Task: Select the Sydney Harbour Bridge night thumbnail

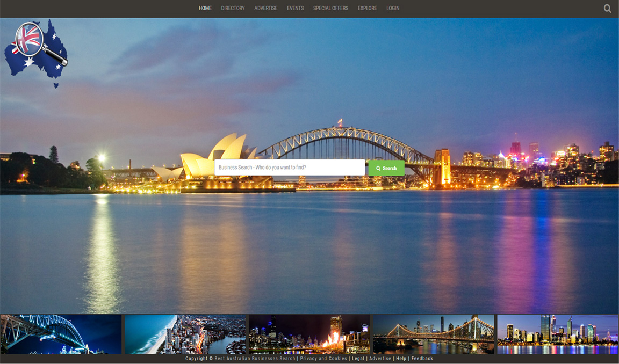Action: point(60,333)
